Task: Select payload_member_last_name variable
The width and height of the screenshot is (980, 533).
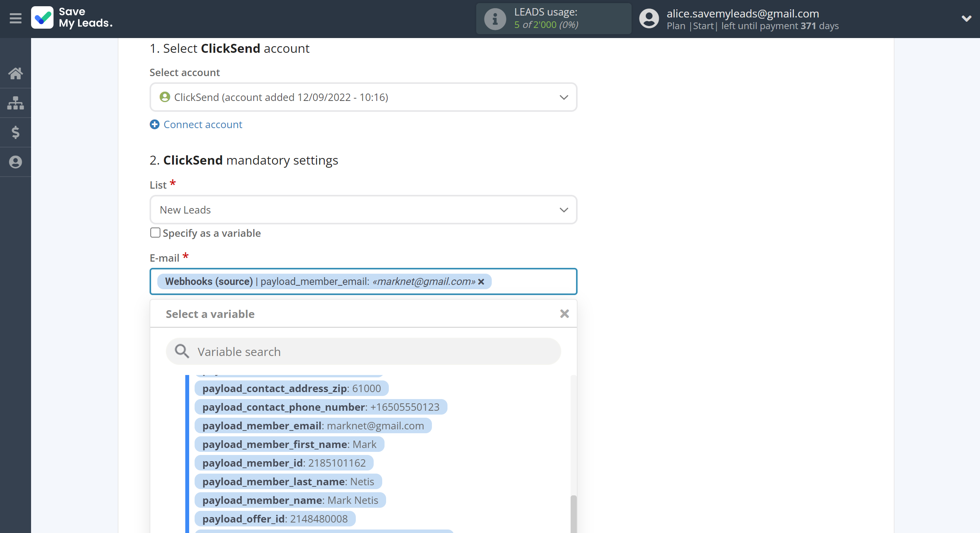Action: tap(288, 481)
